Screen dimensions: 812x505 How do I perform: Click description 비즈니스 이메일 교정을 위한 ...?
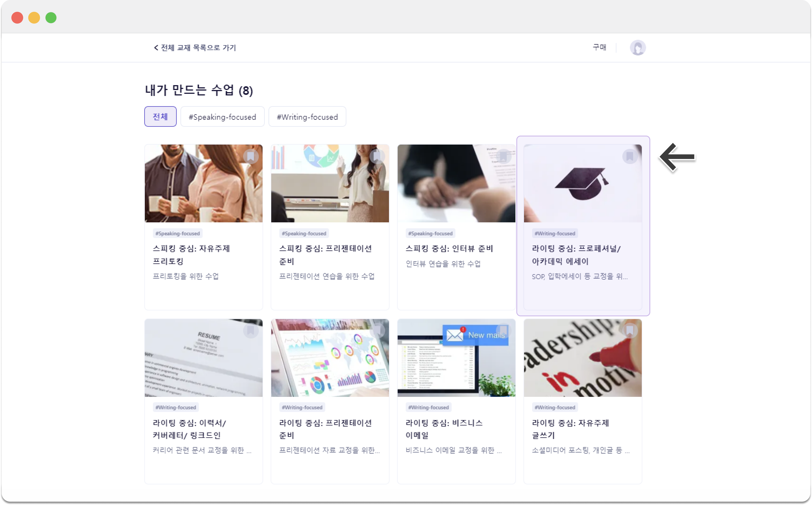click(x=453, y=450)
